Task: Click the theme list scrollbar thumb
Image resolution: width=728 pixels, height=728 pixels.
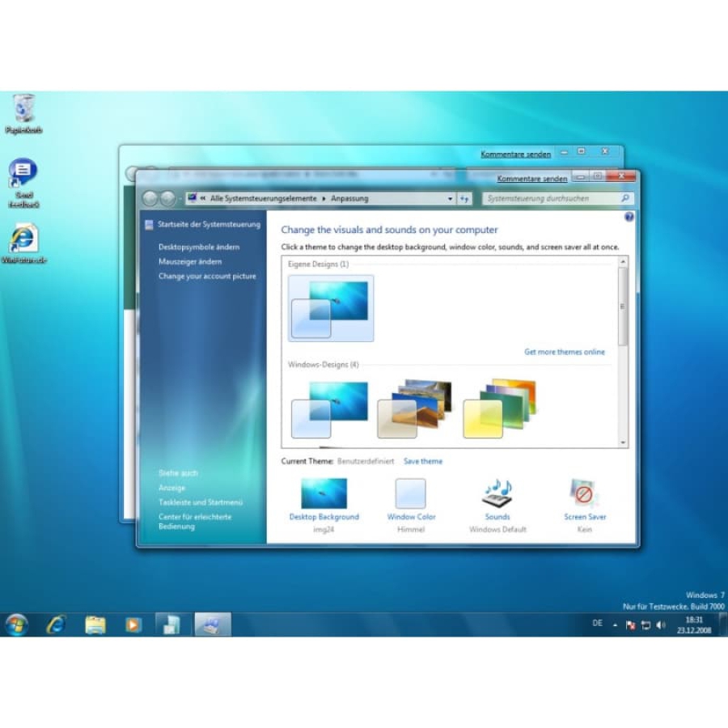Action: (x=623, y=307)
